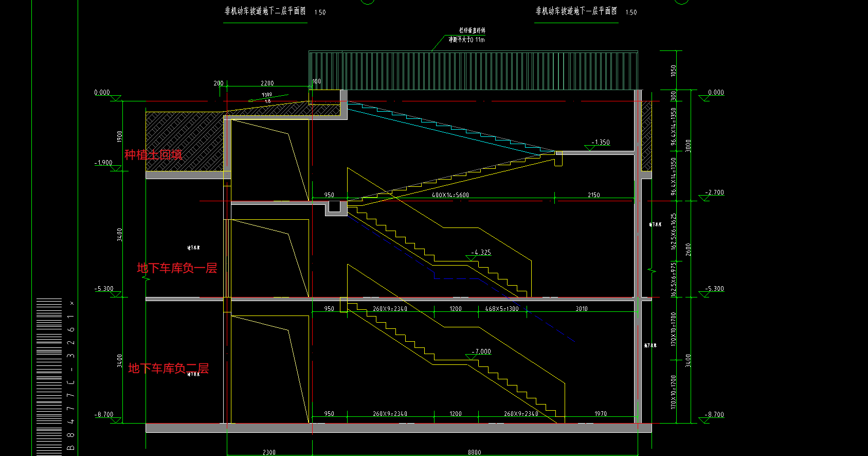Select the 400X14=5600 dimension text
Viewport: 868px width, 456px height.
point(450,195)
